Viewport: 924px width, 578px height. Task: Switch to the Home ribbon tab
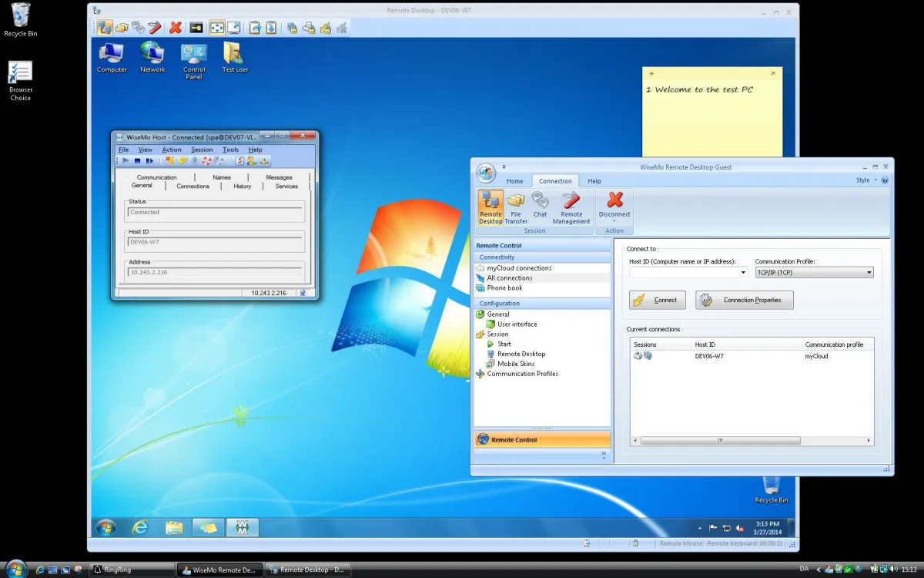coord(514,181)
